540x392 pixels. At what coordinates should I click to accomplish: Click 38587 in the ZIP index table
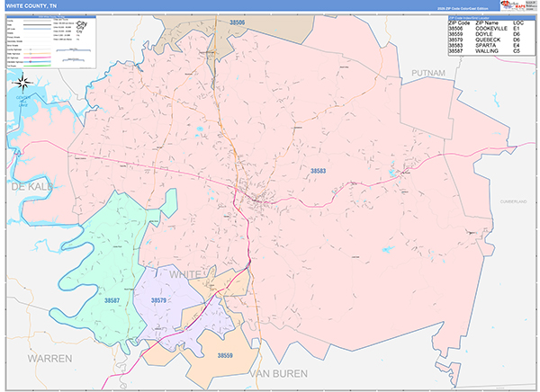455,50
